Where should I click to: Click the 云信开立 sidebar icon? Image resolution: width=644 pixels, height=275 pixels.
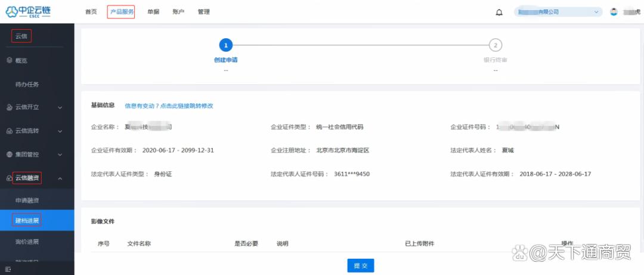pyautogui.click(x=10, y=107)
